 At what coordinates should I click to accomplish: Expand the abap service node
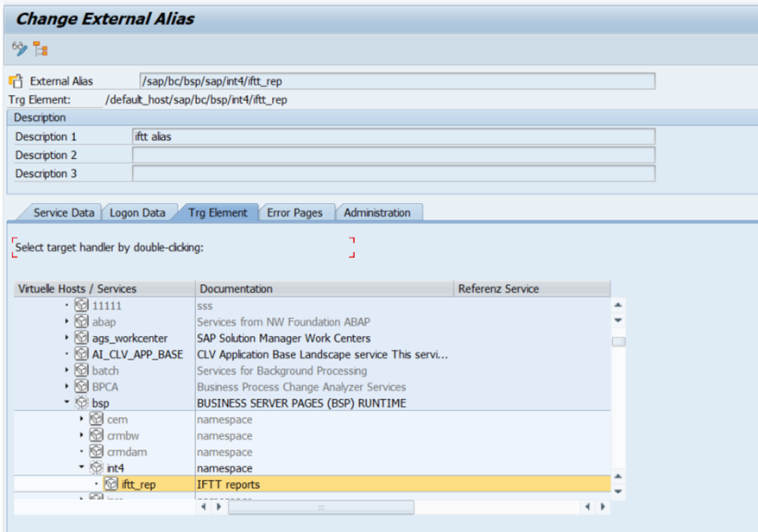click(66, 322)
